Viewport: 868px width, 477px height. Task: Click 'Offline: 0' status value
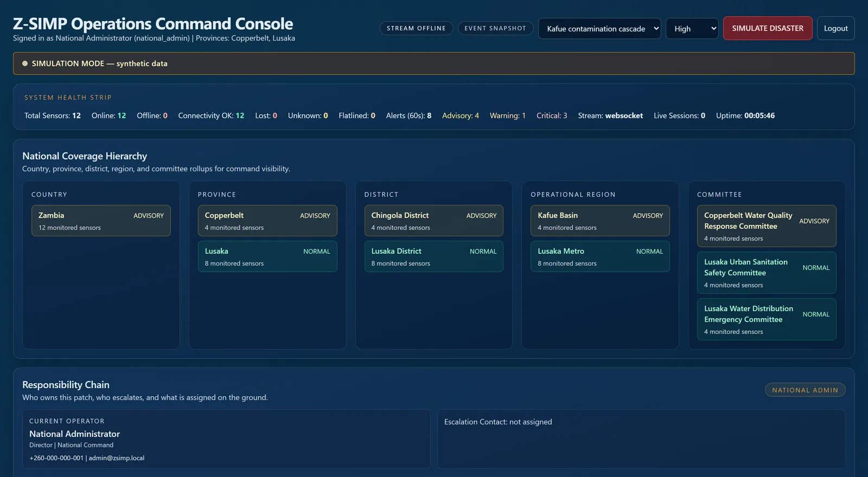pyautogui.click(x=152, y=115)
